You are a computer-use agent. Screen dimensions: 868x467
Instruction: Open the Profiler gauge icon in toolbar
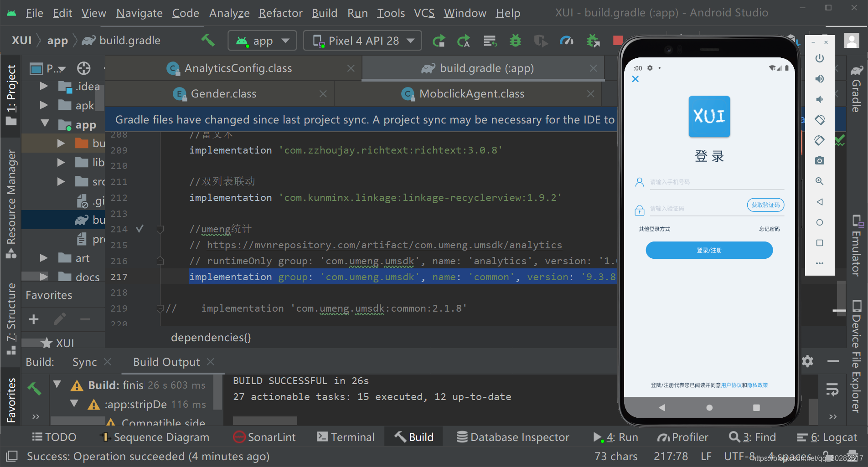point(566,41)
